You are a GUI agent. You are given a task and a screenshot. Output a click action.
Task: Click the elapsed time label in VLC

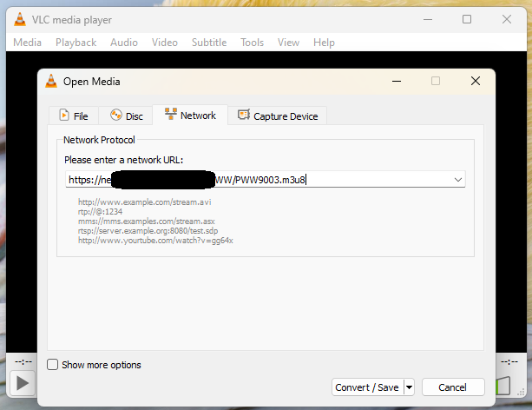pyautogui.click(x=23, y=361)
